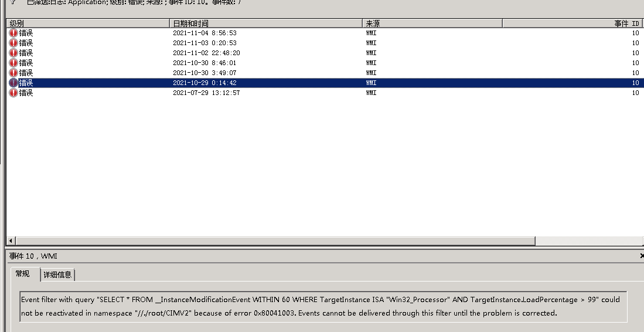The height and width of the screenshot is (332, 644).
Task: Click event ID 10 in 2021-07-29 row
Action: point(635,93)
